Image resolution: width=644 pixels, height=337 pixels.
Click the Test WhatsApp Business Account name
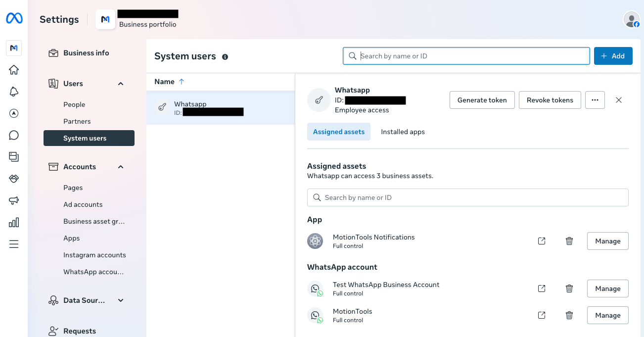tap(386, 285)
